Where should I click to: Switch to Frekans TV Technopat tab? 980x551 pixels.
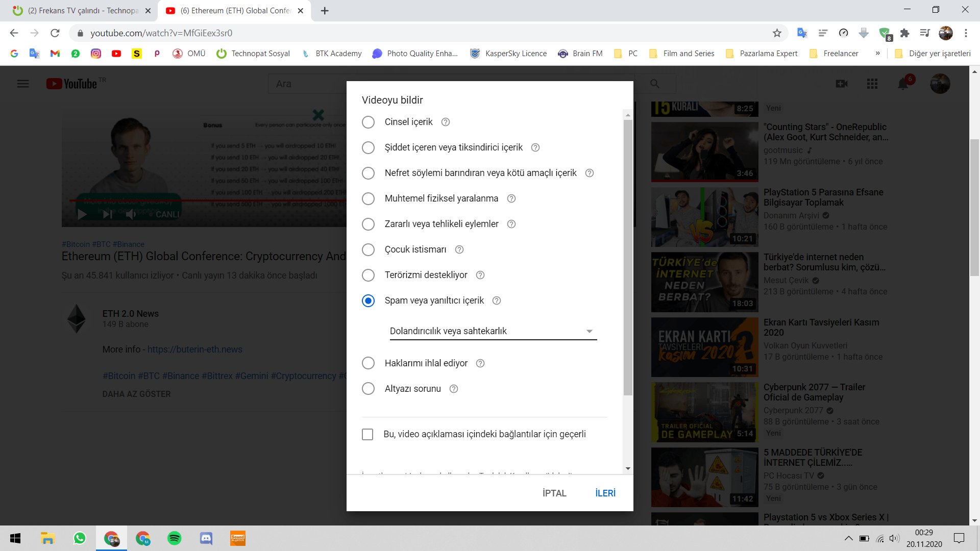(82, 11)
